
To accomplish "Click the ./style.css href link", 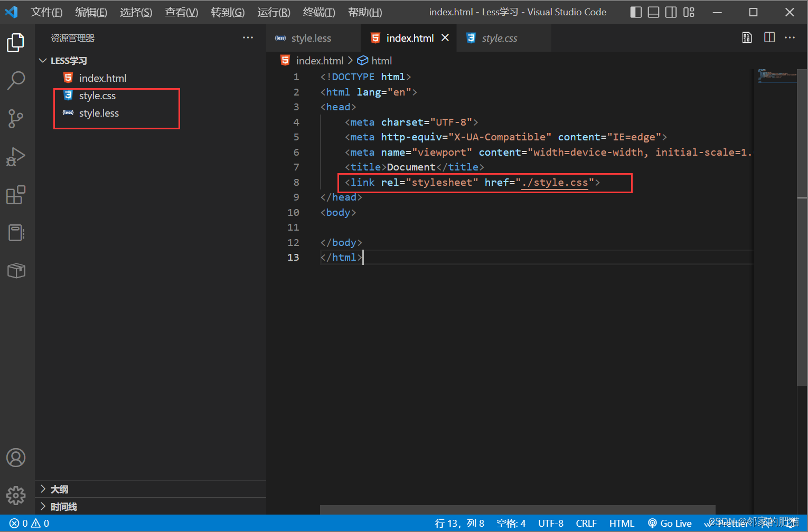I will [555, 183].
